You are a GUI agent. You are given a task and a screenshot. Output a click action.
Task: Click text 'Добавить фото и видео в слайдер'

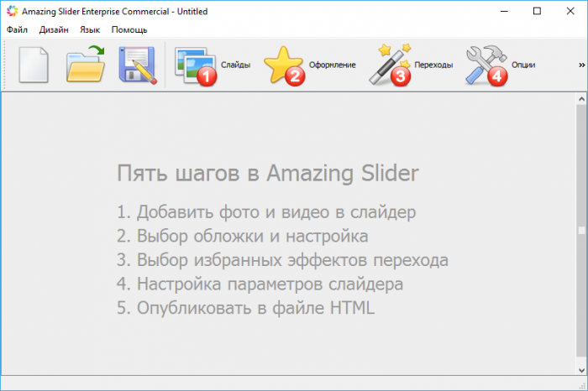click(x=276, y=212)
